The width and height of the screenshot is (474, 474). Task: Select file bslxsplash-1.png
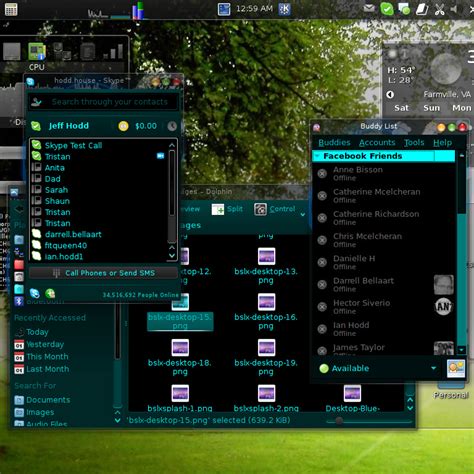coord(180,398)
